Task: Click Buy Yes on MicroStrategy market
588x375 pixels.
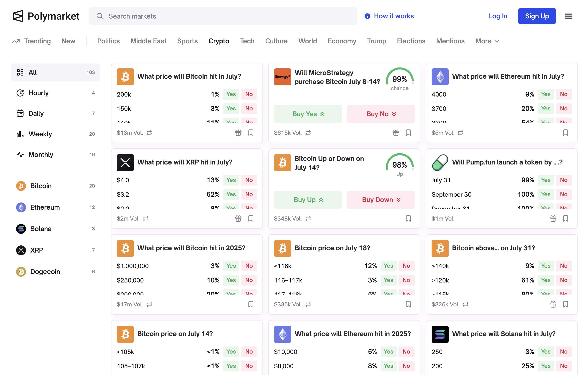Action: pyautogui.click(x=308, y=114)
